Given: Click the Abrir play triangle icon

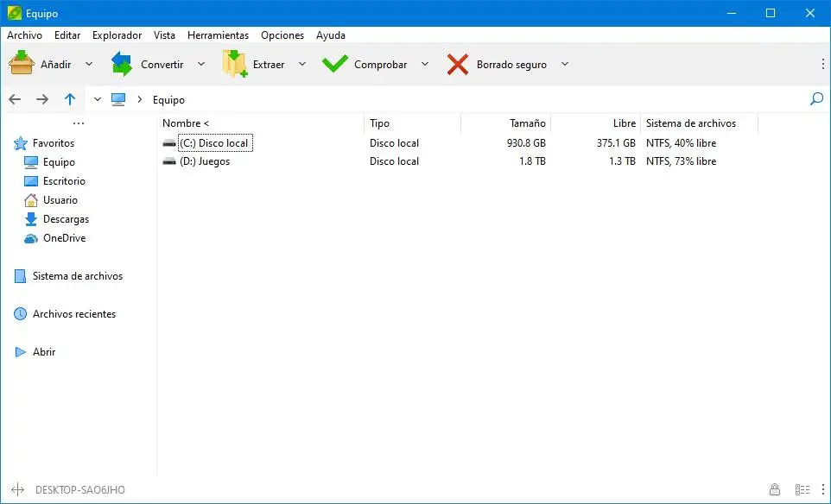Looking at the screenshot, I should (21, 352).
